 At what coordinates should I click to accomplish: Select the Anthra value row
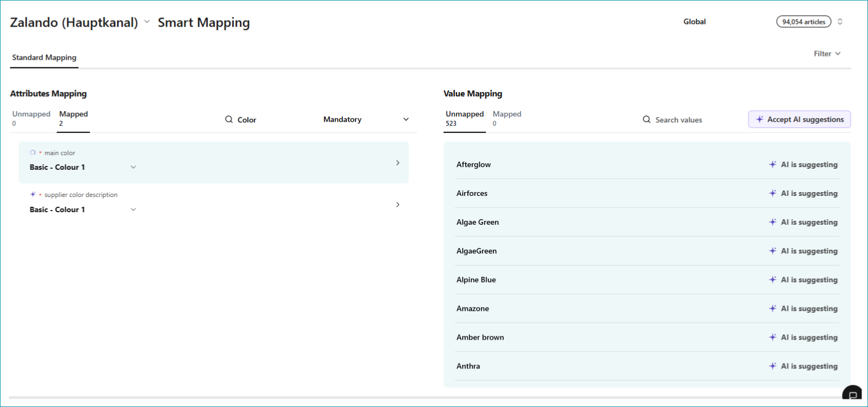647,366
